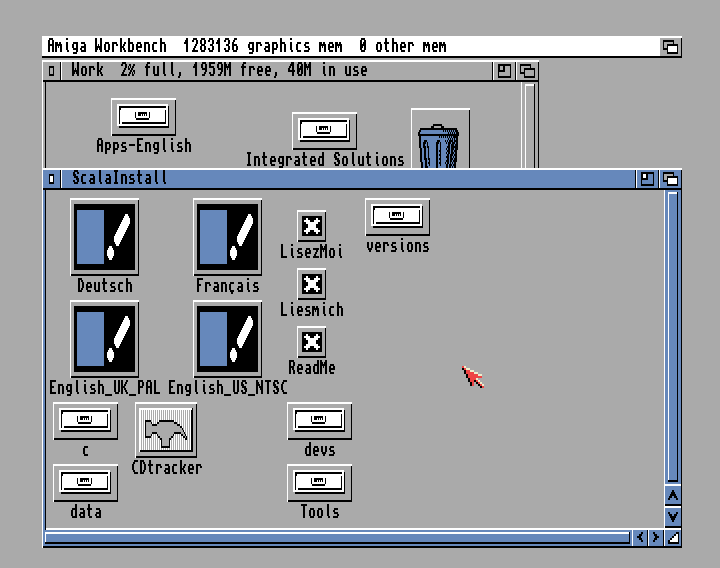Screen dimensions: 720x568
Task: Click the Amiga Workbench title bar
Action: [x=350, y=46]
